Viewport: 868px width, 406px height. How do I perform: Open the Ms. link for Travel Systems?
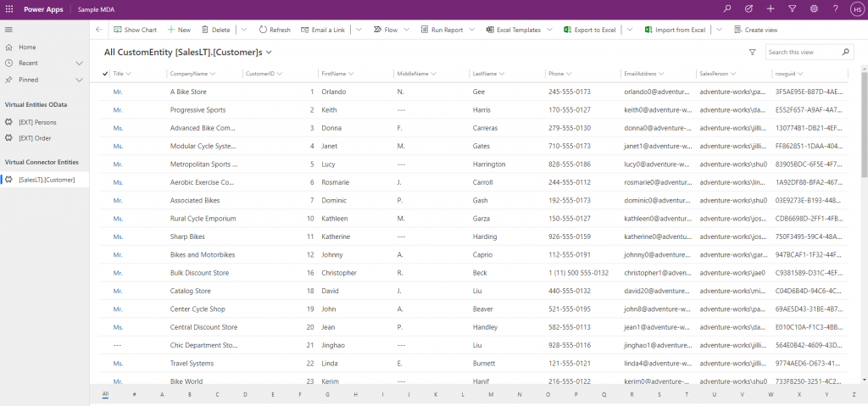[118, 364]
